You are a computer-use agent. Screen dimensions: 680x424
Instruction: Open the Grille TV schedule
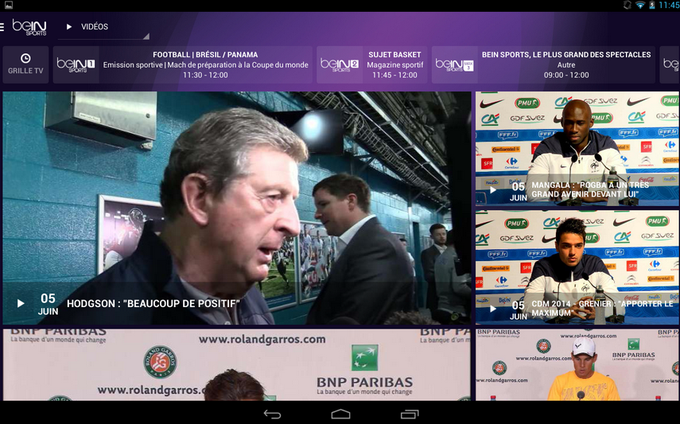pos(26,65)
